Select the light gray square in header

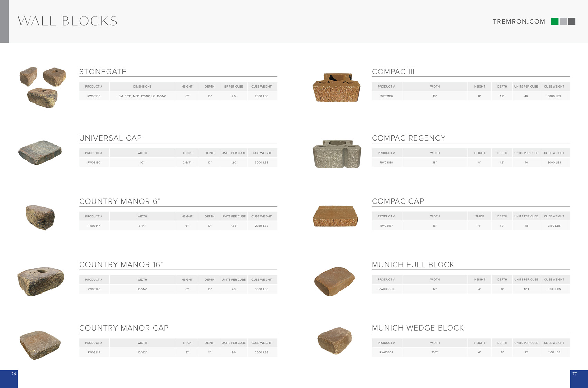tap(563, 21)
